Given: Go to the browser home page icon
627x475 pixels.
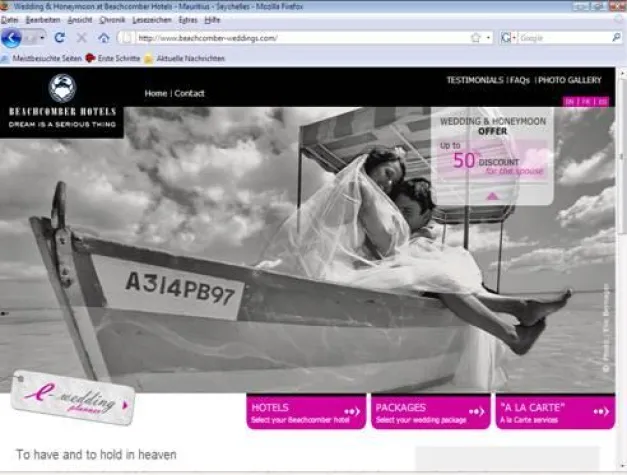Looking at the screenshot, I should pos(104,38).
